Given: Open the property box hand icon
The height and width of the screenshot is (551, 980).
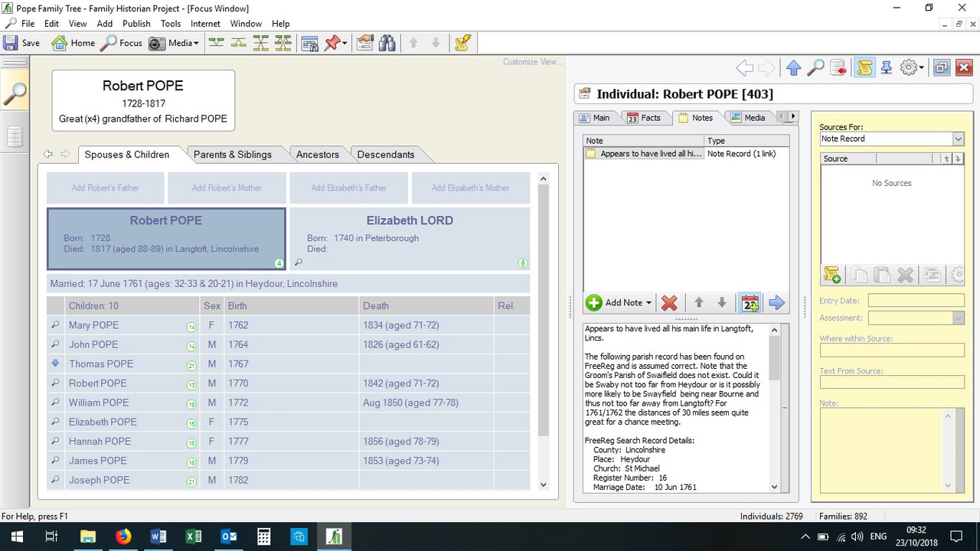Looking at the screenshot, I should [364, 43].
